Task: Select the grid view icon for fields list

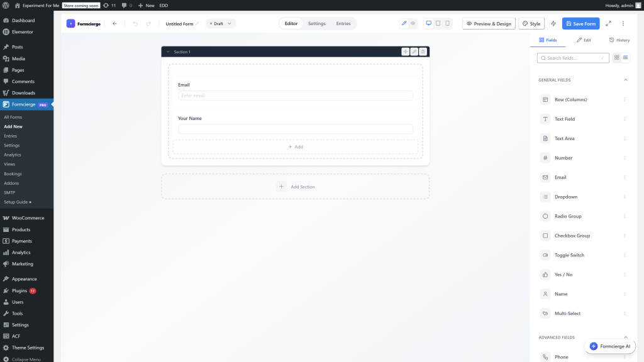Action: pyautogui.click(x=616, y=57)
